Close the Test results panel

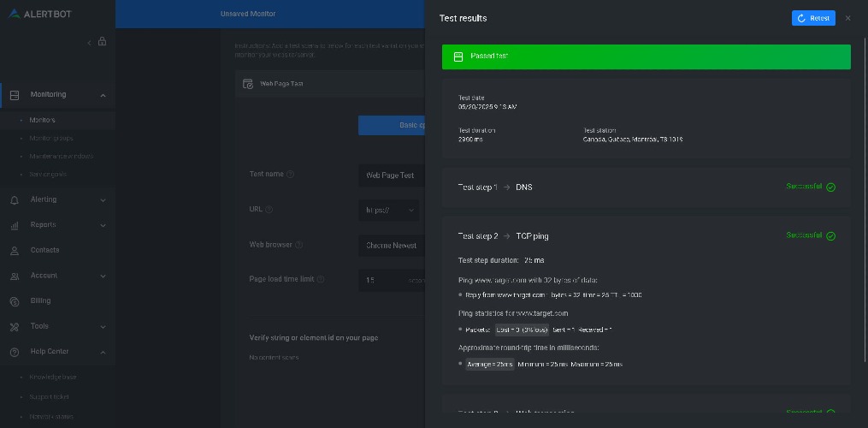pos(848,18)
